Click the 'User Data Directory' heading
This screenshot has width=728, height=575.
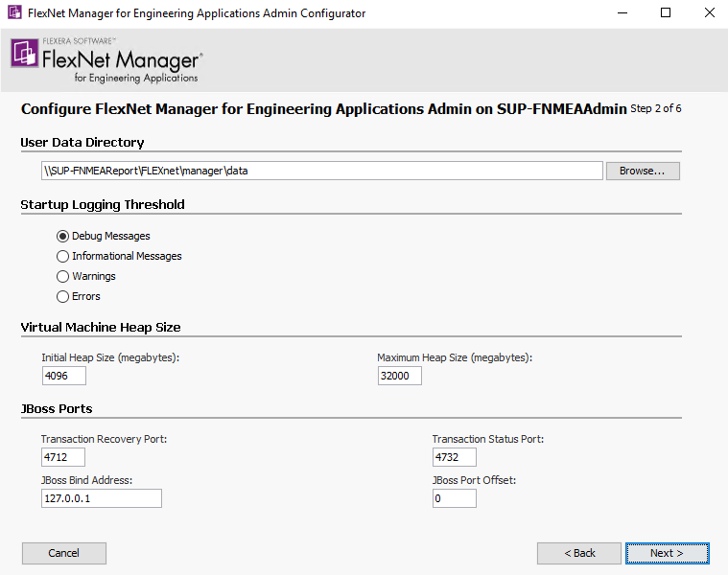pos(82,143)
